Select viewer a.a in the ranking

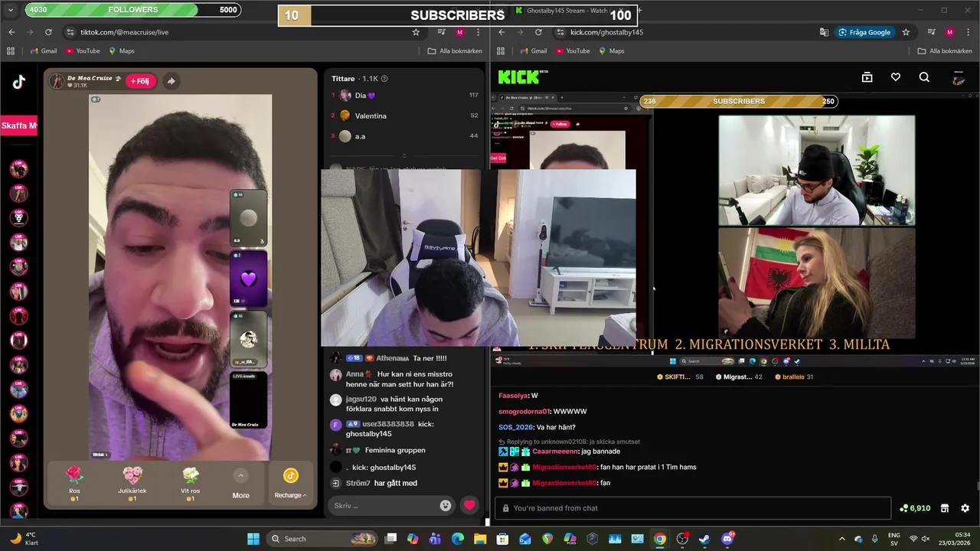click(x=404, y=136)
